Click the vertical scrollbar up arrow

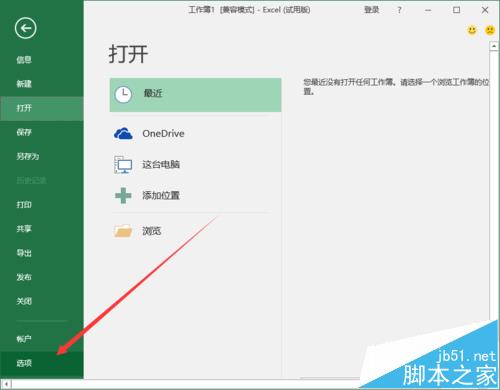pos(494,46)
